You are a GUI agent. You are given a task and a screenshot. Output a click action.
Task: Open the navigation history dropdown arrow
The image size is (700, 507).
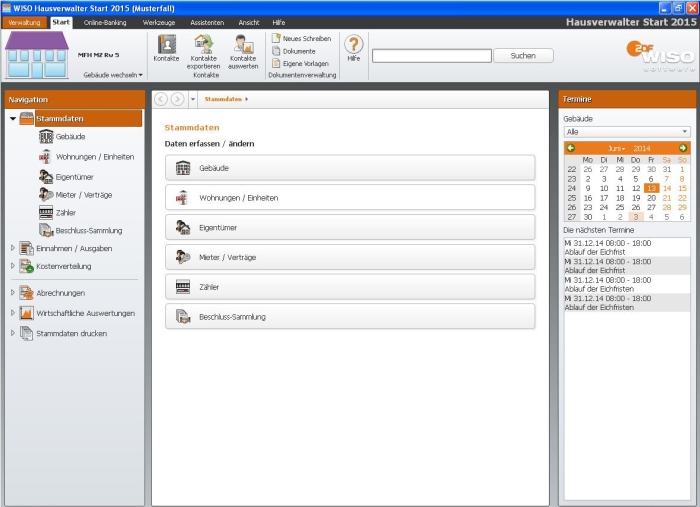click(x=193, y=99)
